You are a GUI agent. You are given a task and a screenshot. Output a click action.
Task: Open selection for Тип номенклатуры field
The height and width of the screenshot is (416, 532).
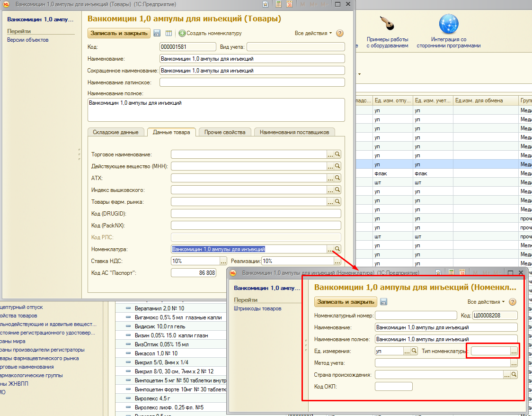click(514, 351)
